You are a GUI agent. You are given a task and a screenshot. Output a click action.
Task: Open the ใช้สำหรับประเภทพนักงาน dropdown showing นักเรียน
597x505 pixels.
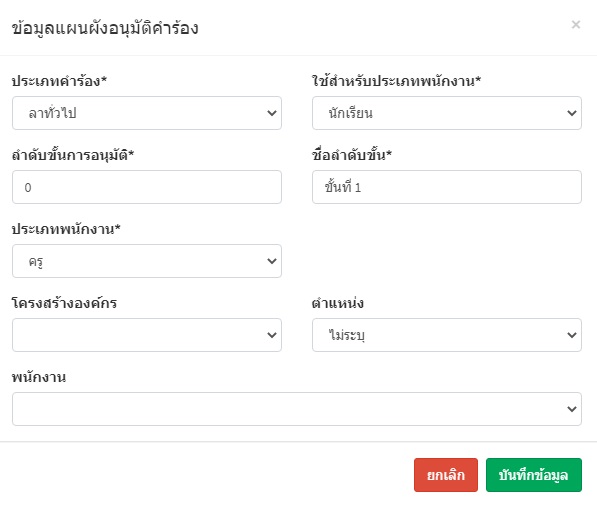point(447,113)
